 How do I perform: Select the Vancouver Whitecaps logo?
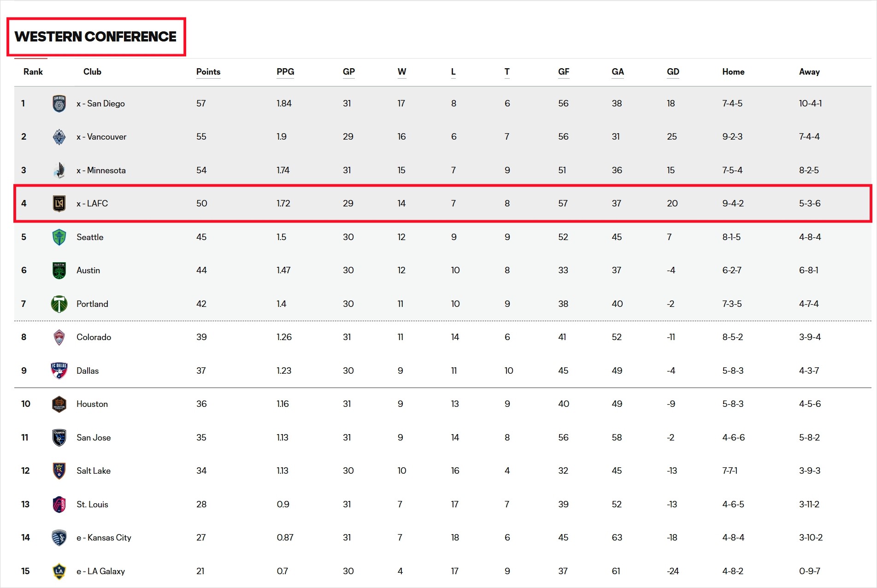click(x=59, y=136)
